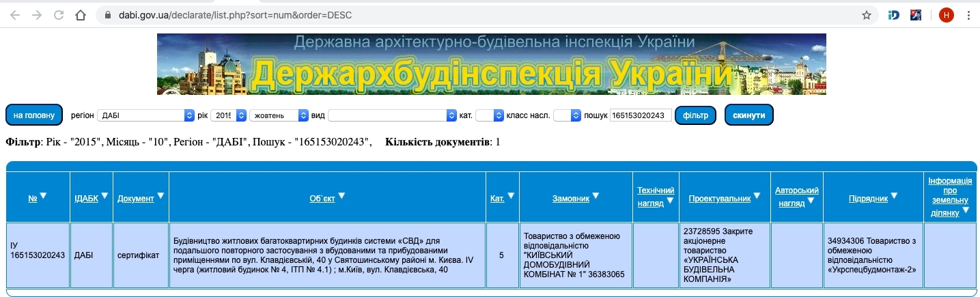Select the Укрспецбудмонтаж-2 contractor cell
Viewport: 980px width, 297px height.
(x=872, y=255)
